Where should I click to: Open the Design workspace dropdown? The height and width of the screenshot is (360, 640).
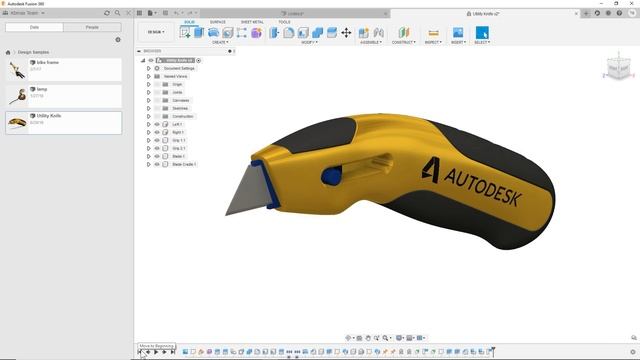156,32
